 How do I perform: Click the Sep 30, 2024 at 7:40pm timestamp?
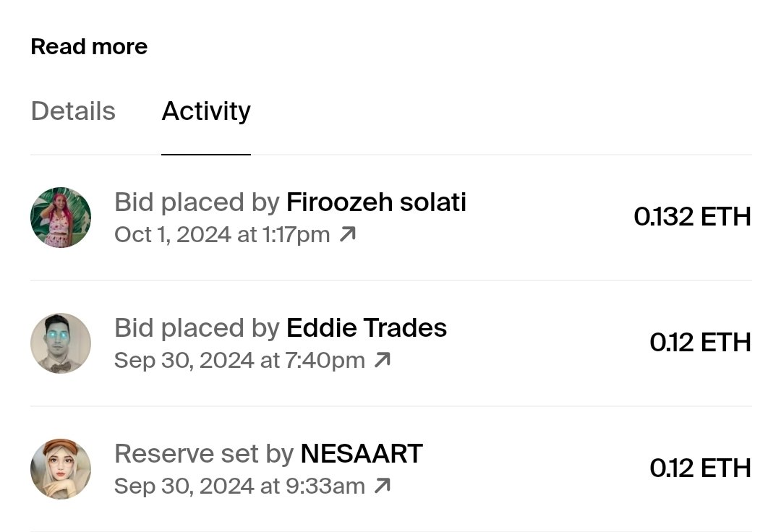[x=239, y=361]
